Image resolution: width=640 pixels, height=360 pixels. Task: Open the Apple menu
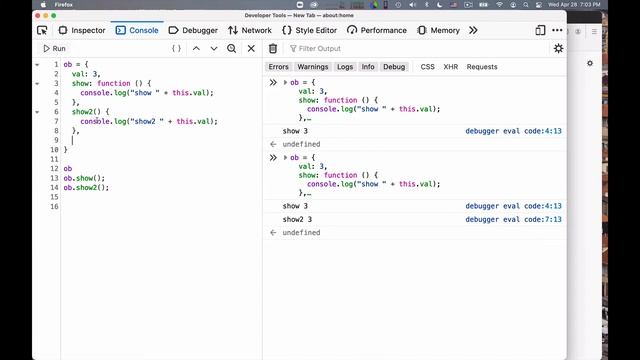tap(43, 5)
